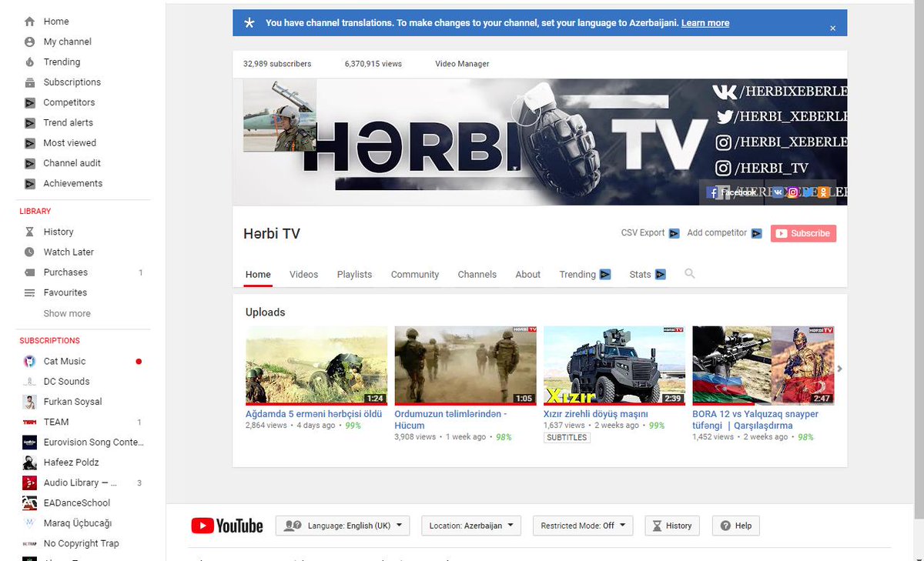Open the Video Manager link

pos(462,64)
